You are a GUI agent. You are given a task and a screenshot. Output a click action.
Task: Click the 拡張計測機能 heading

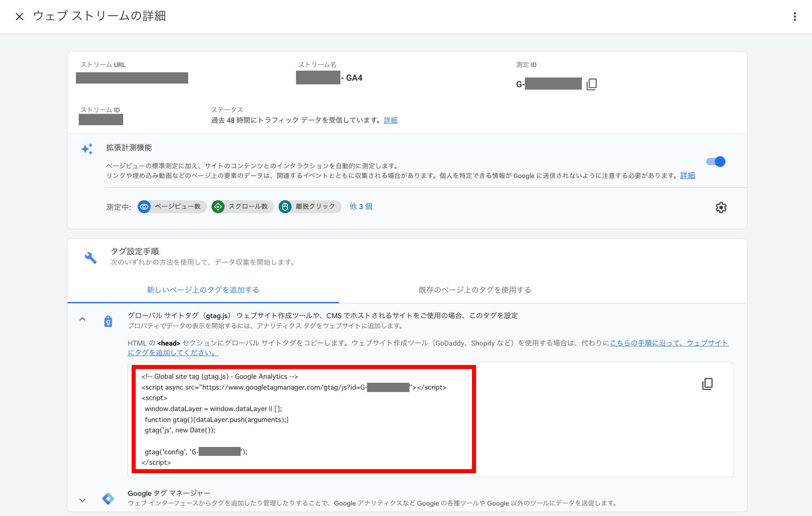pos(129,148)
